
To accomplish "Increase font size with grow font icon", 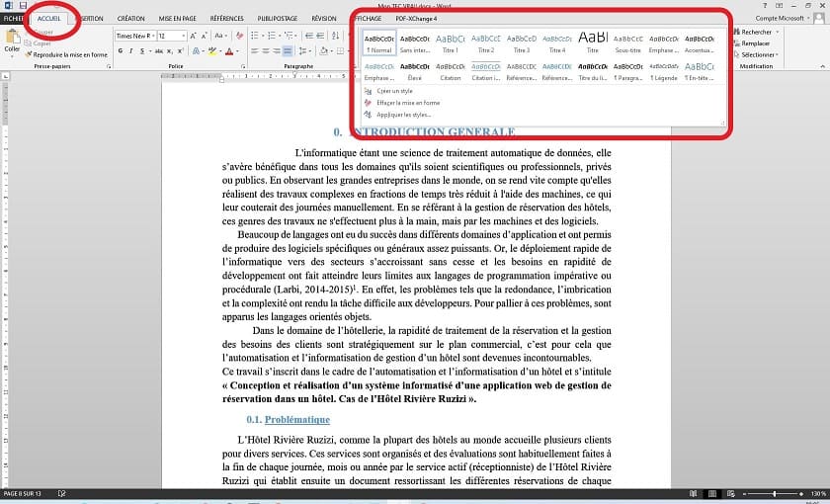I will point(193,36).
